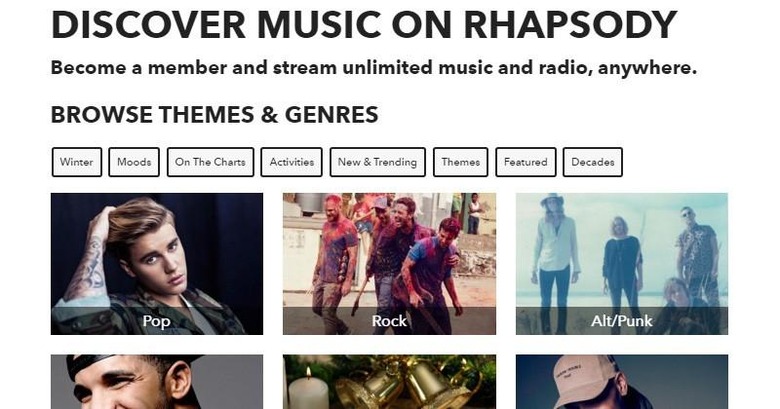Choose On The Charts filter

point(210,162)
